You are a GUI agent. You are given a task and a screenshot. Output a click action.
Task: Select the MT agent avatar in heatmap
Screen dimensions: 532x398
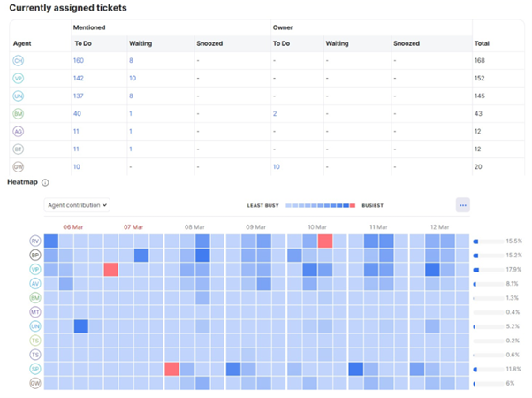tap(35, 312)
